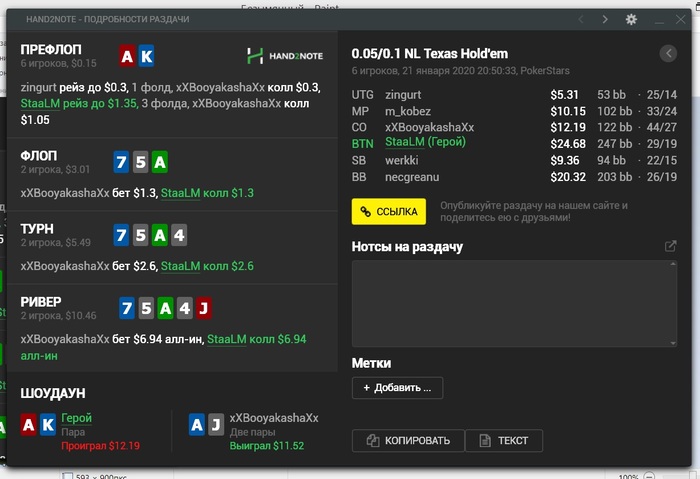Click the 5 card on the flop
This screenshot has height=479, width=700.
tap(140, 162)
